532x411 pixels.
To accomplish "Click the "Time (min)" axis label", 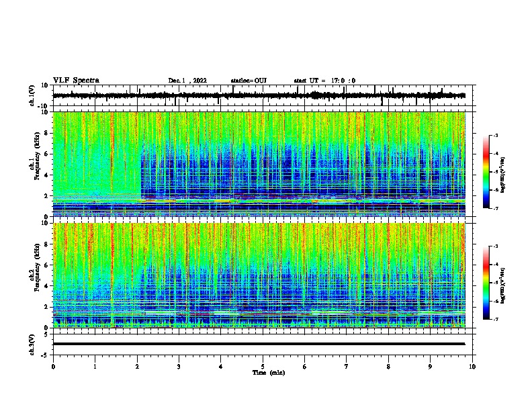I will pos(269,373).
